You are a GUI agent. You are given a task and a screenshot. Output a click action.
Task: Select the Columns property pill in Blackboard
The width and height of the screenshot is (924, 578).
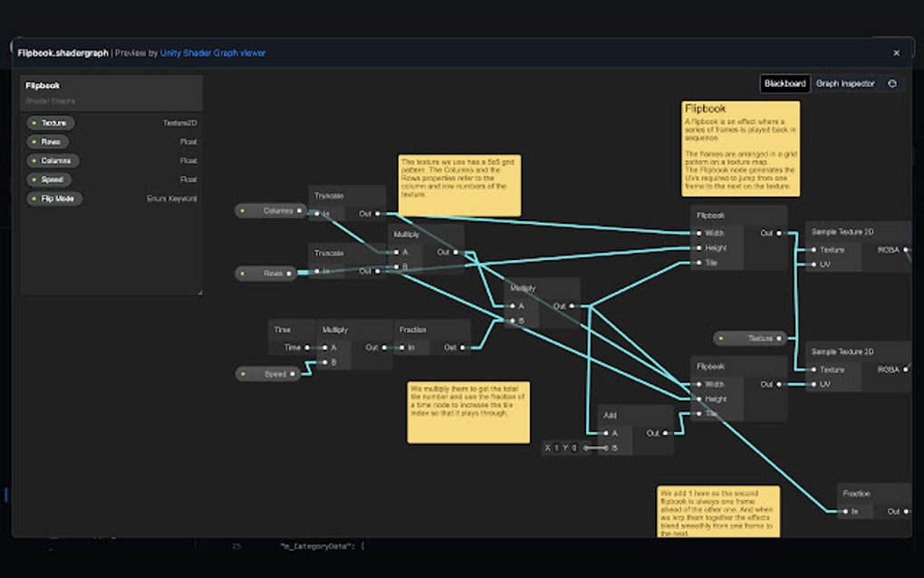click(x=53, y=160)
